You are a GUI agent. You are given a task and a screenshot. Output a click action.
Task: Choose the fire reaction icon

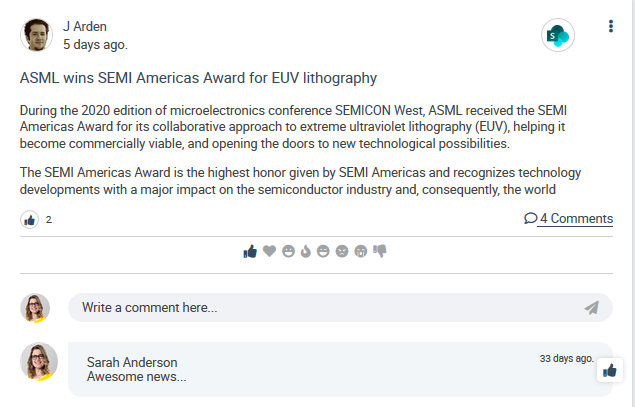point(306,251)
